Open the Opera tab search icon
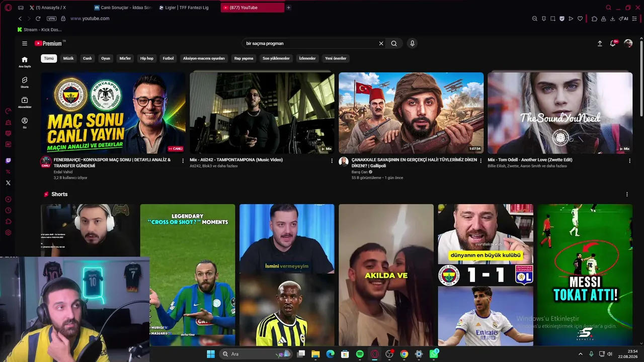644x362 pixels. point(608,8)
